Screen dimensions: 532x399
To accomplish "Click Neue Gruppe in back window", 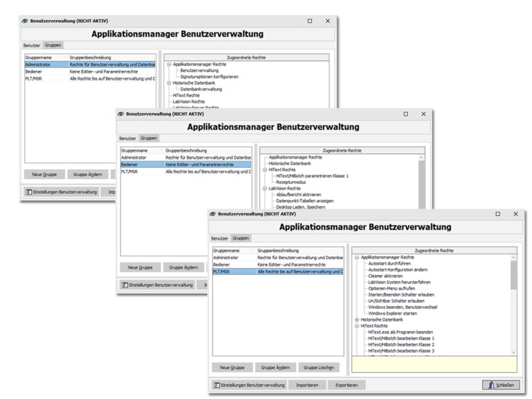I will [x=44, y=175].
